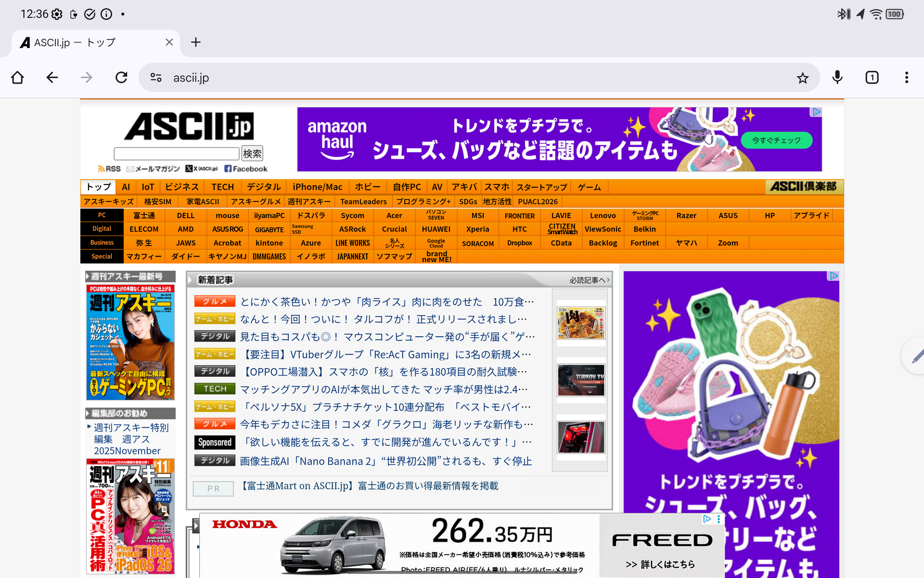
Task: Focus the ASCII.jp search text field
Action: [176, 154]
